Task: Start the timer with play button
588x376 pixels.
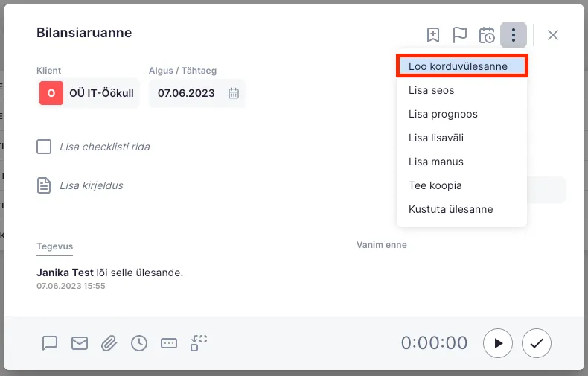Action: pos(498,343)
